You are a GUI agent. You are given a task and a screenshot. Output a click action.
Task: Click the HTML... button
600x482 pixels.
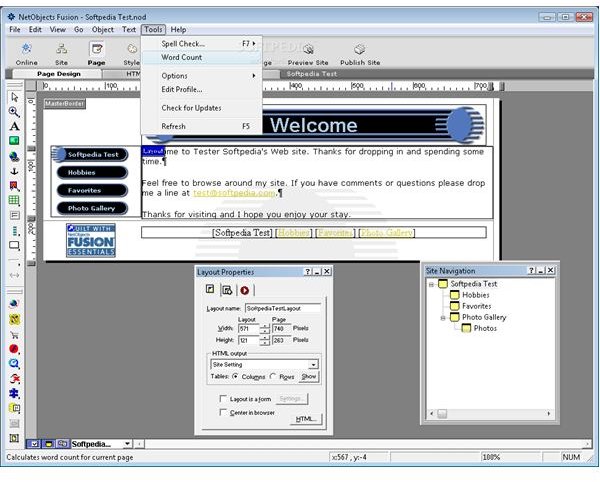pos(306,419)
